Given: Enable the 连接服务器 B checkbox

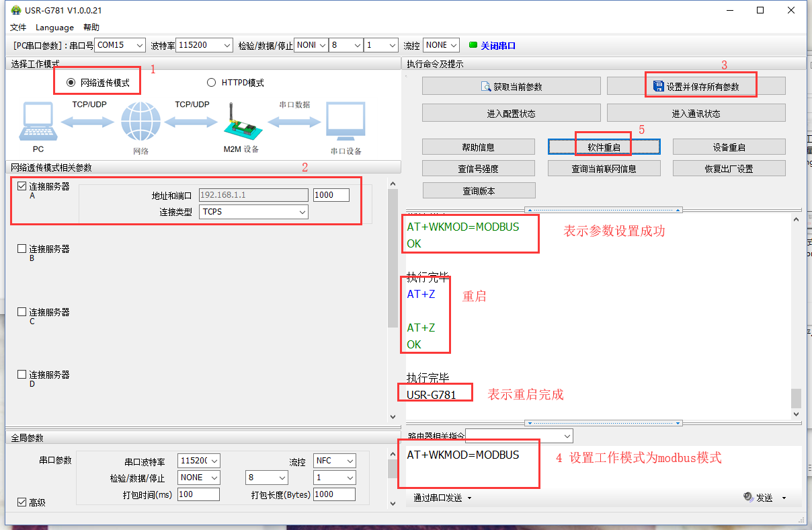Looking at the screenshot, I should click(22, 249).
